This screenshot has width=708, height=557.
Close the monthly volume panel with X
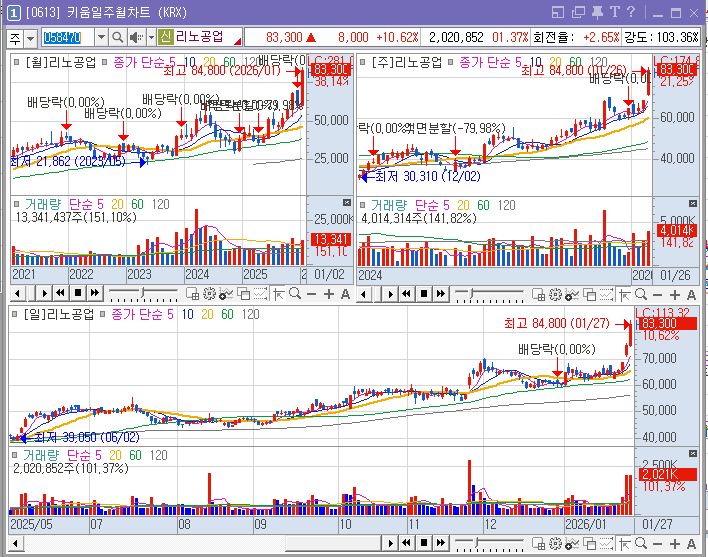[x=347, y=202]
